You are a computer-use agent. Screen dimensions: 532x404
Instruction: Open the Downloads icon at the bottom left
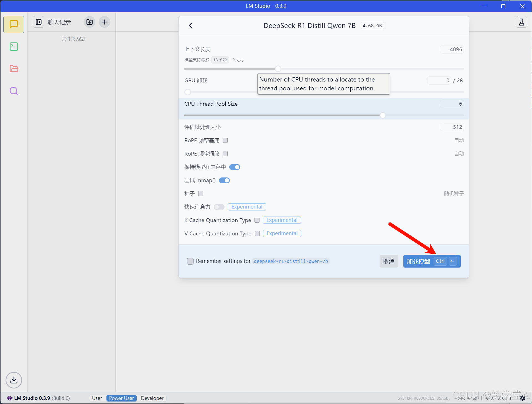coord(14,380)
